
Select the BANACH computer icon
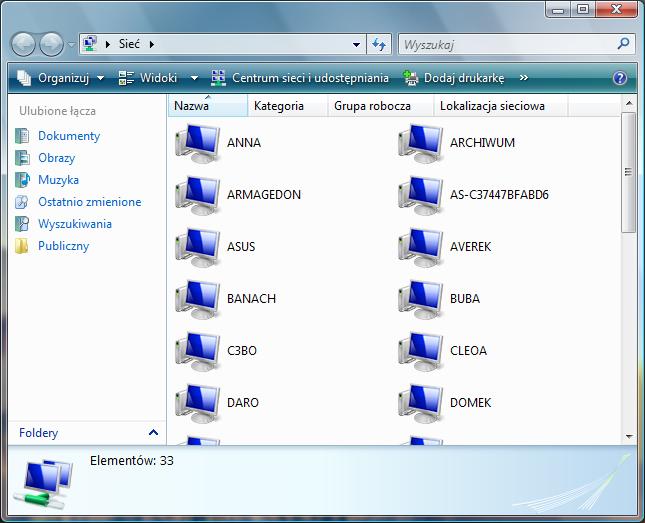click(197, 299)
